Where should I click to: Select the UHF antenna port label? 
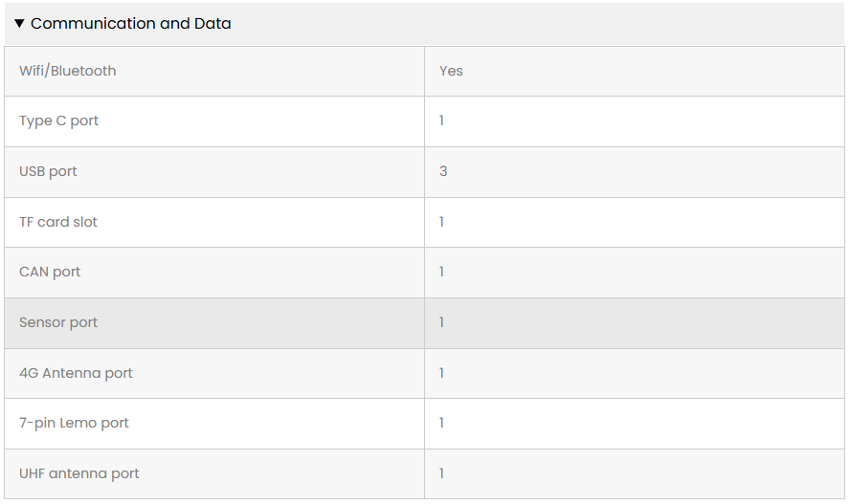(79, 474)
